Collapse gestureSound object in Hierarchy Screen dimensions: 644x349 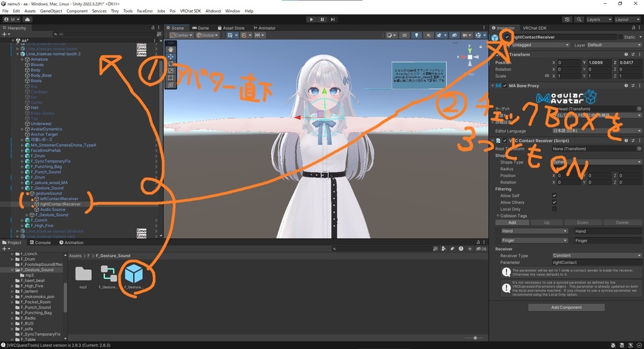click(x=28, y=194)
